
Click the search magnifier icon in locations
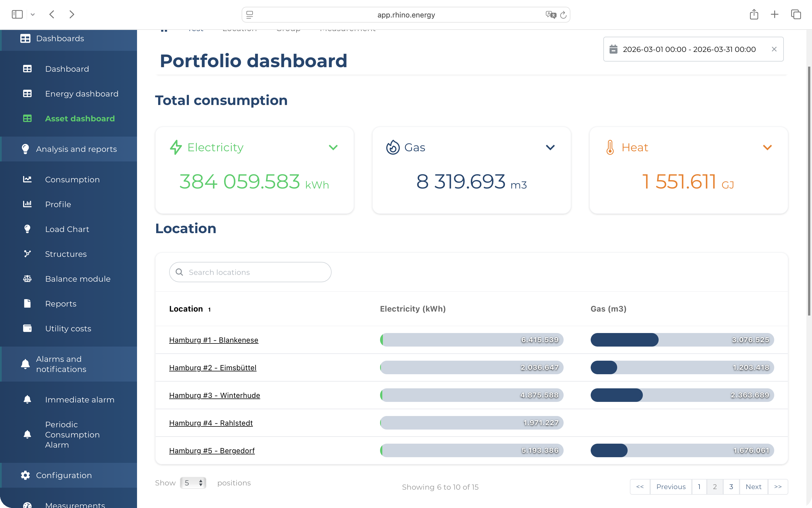point(180,272)
